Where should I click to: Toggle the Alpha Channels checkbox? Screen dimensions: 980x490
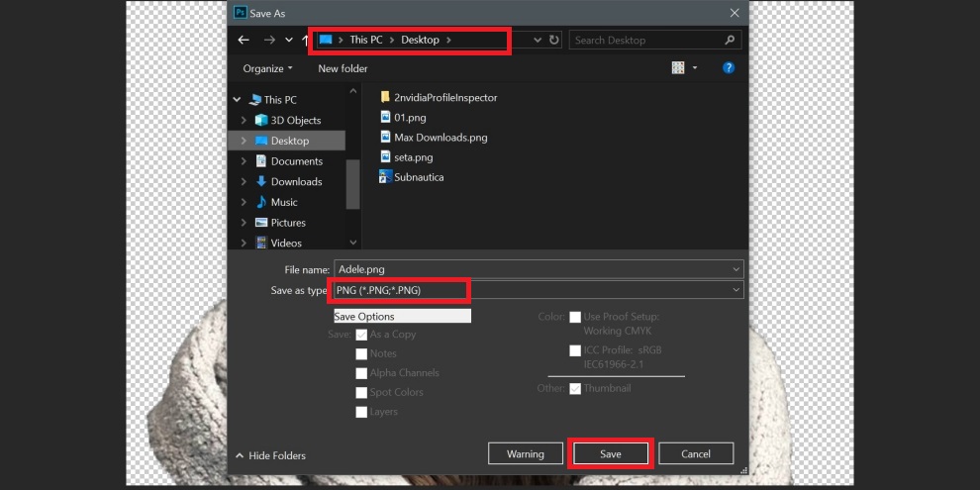[x=361, y=373]
